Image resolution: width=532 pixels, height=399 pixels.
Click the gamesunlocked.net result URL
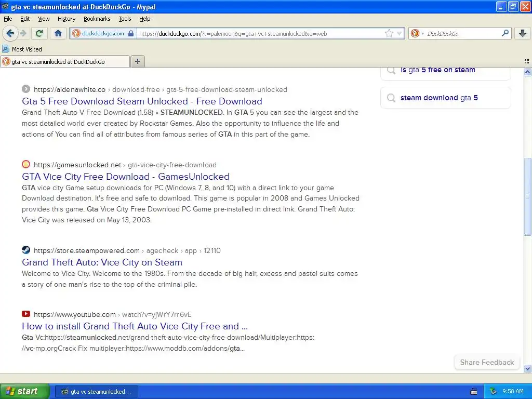point(125,165)
